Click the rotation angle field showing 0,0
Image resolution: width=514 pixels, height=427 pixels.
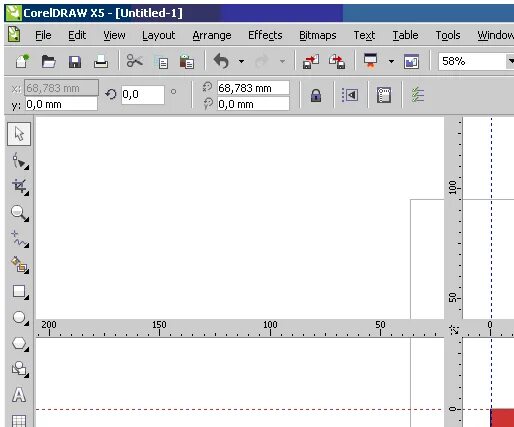[x=143, y=95]
